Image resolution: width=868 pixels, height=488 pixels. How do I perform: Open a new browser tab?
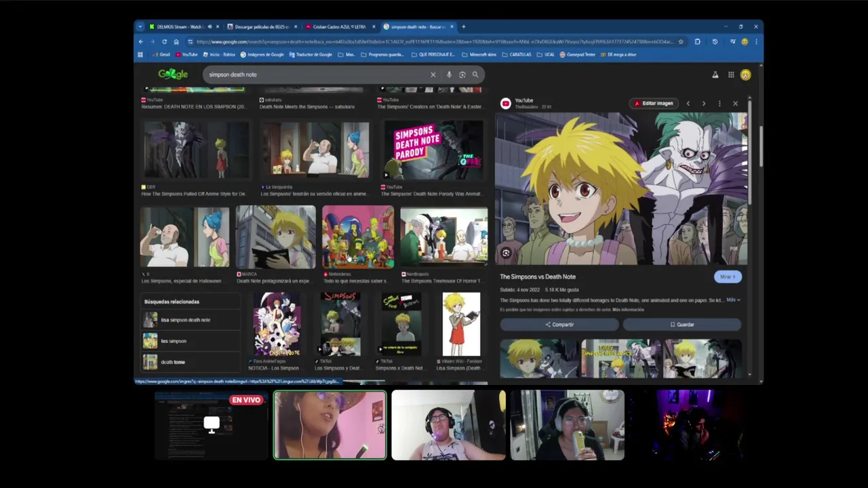click(x=464, y=26)
